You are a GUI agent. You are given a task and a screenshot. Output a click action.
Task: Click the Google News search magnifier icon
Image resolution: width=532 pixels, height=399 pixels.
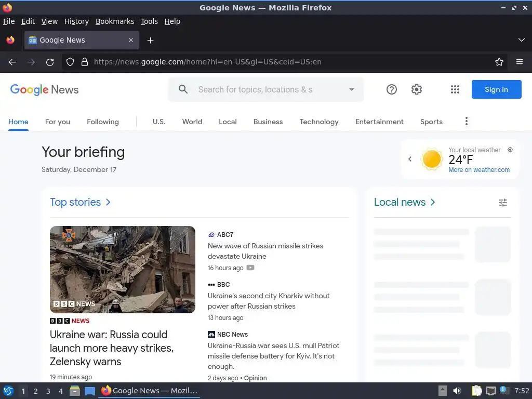click(x=183, y=89)
